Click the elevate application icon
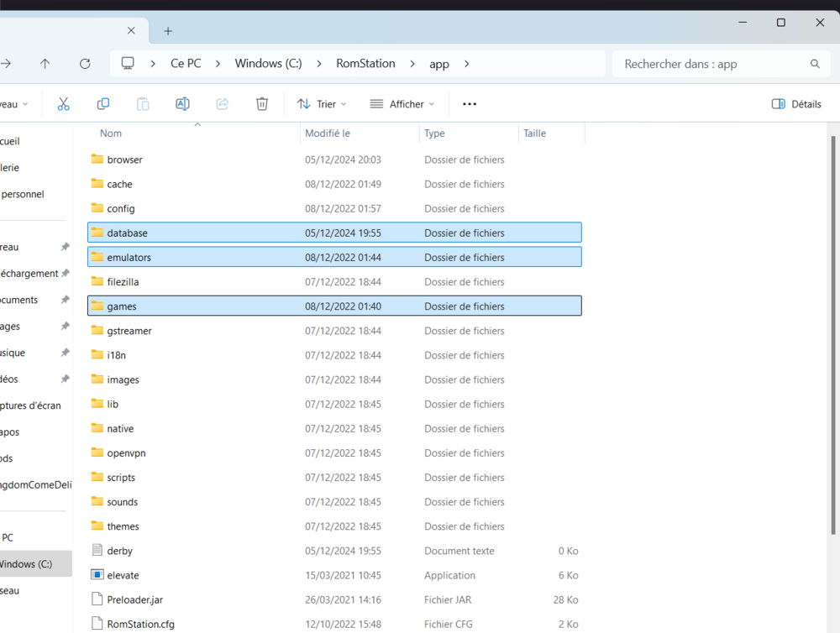 [x=97, y=575]
